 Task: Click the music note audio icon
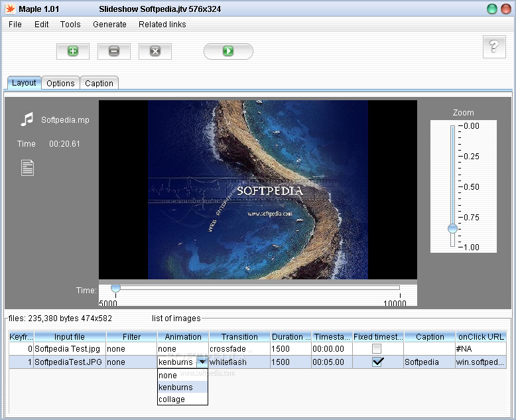pos(27,119)
